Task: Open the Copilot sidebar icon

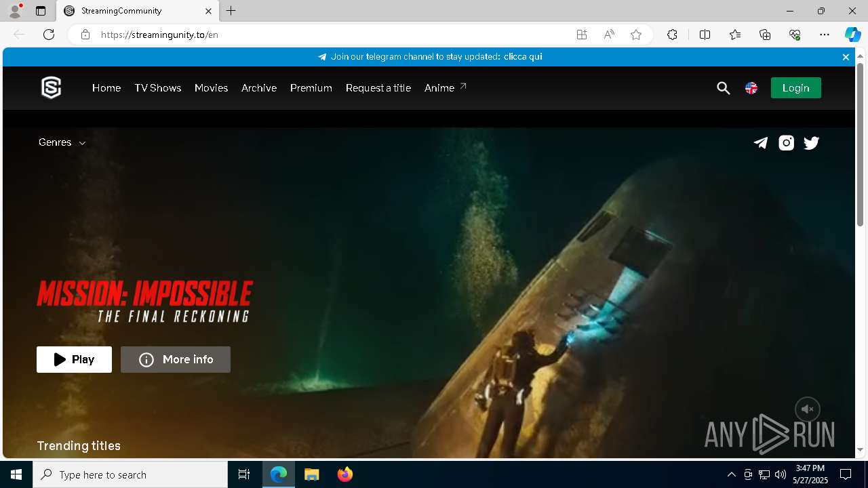Action: (852, 35)
